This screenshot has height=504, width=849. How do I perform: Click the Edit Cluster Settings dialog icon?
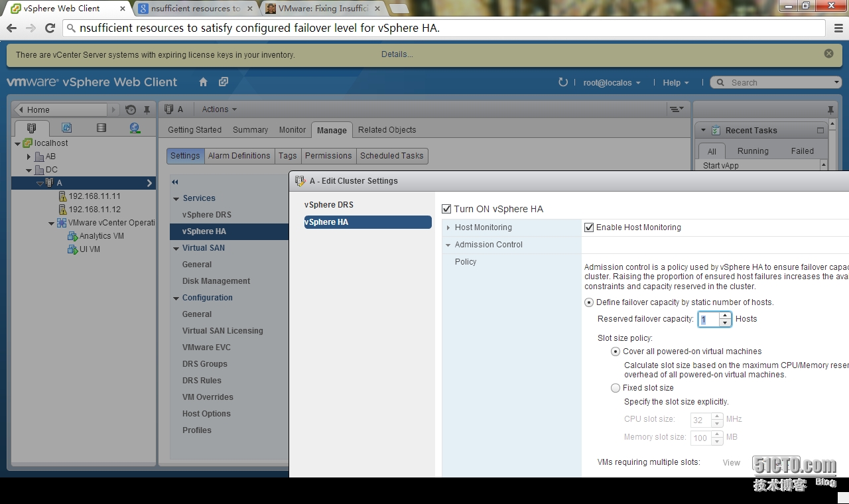[x=300, y=181]
